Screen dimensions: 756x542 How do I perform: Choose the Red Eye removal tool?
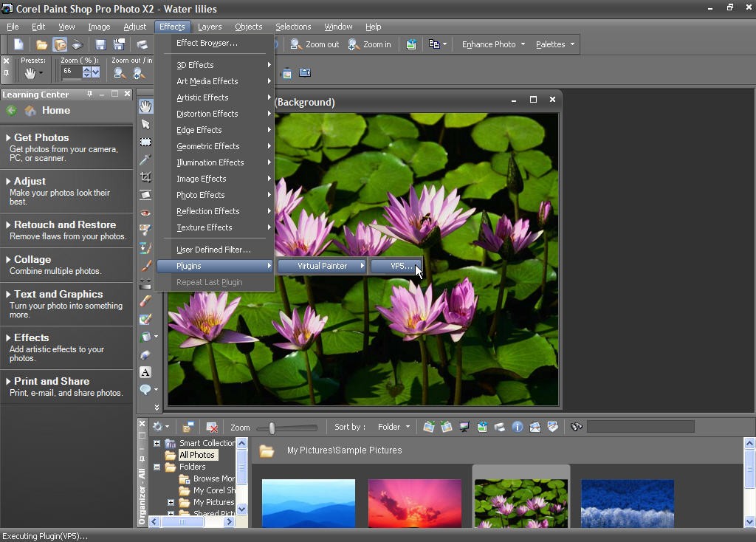pos(145,213)
